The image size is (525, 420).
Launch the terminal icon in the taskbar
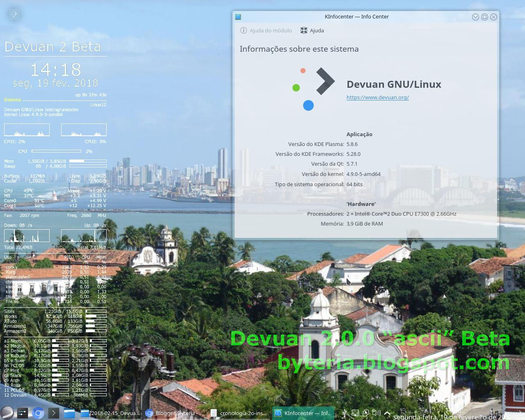pos(53,413)
